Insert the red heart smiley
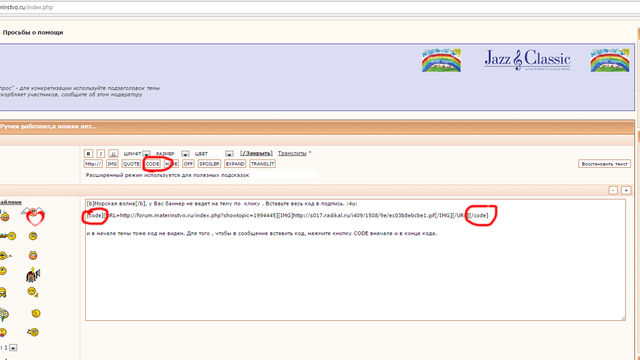 pos(35,216)
